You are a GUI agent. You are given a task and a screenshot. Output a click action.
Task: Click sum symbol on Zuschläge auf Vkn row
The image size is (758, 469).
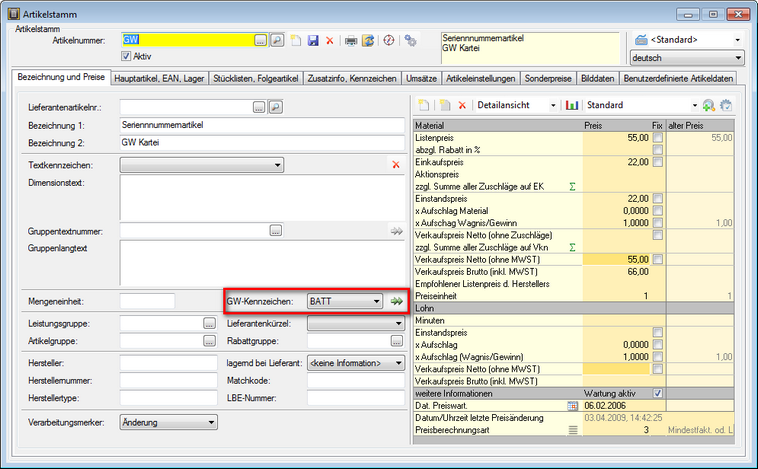click(572, 247)
